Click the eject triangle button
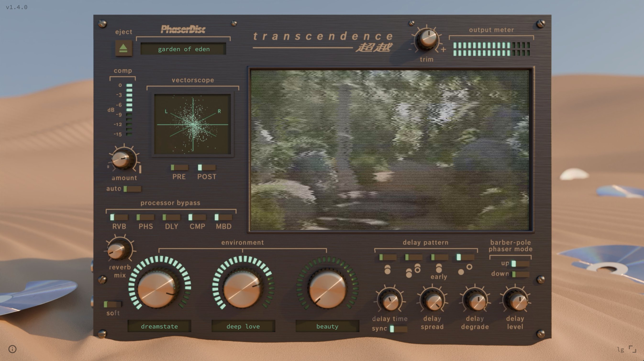 [123, 48]
